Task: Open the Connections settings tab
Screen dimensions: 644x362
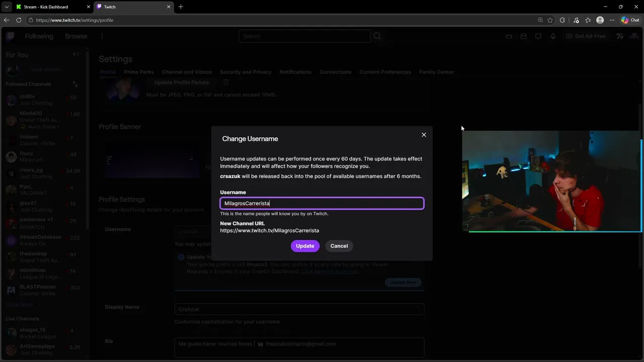Action: click(x=336, y=72)
